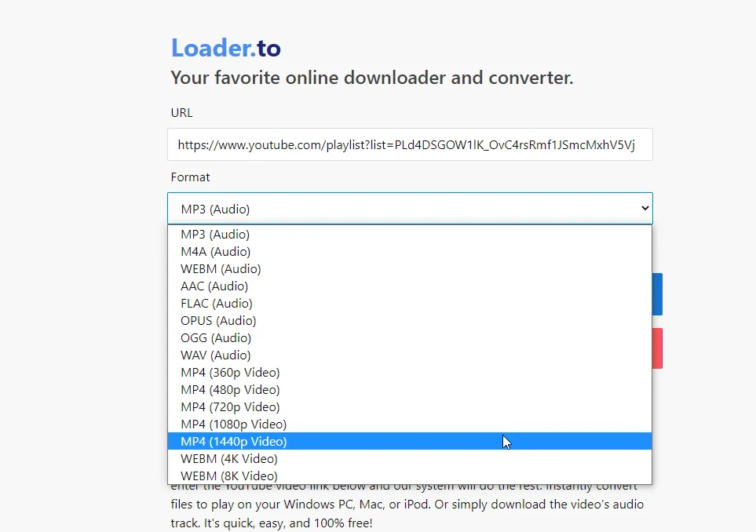756x532 pixels.
Task: Choose MP4 (360p Video) option
Action: click(410, 373)
